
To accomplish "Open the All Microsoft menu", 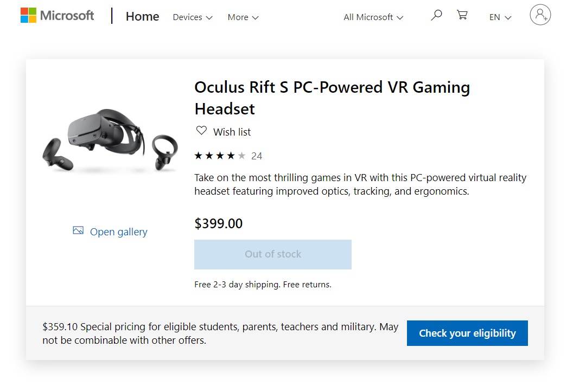I will tap(373, 17).
